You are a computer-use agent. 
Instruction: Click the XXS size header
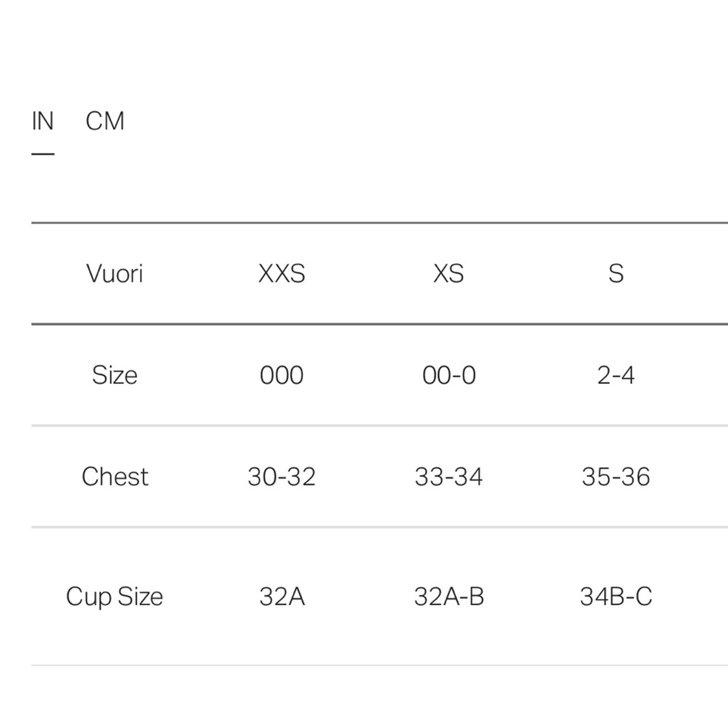pos(282,273)
